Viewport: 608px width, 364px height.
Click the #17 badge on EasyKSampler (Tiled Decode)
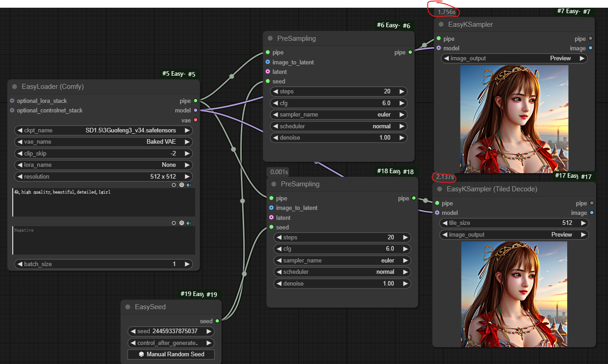[x=586, y=176]
